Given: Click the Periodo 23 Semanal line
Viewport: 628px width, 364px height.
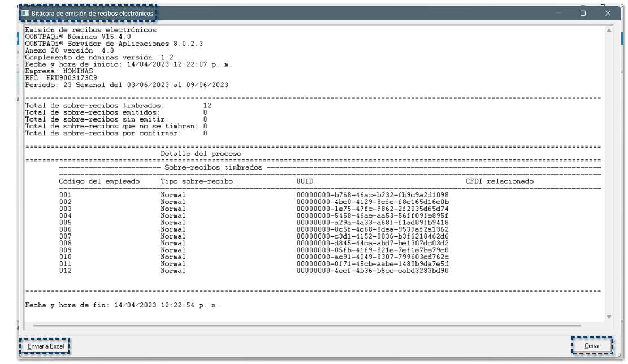Looking at the screenshot, I should point(127,85).
